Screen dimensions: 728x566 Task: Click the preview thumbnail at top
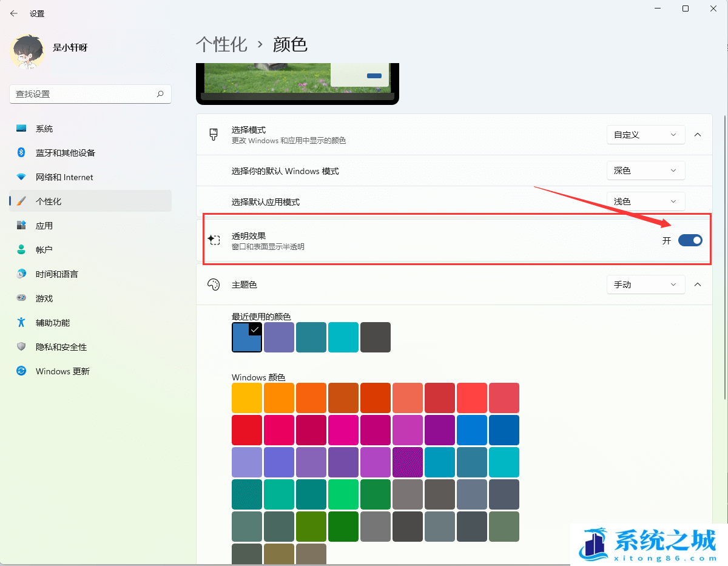click(x=297, y=83)
